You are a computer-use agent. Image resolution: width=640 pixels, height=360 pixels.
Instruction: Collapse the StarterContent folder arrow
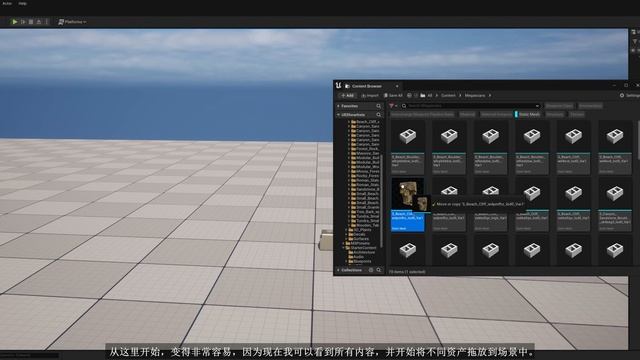point(343,248)
